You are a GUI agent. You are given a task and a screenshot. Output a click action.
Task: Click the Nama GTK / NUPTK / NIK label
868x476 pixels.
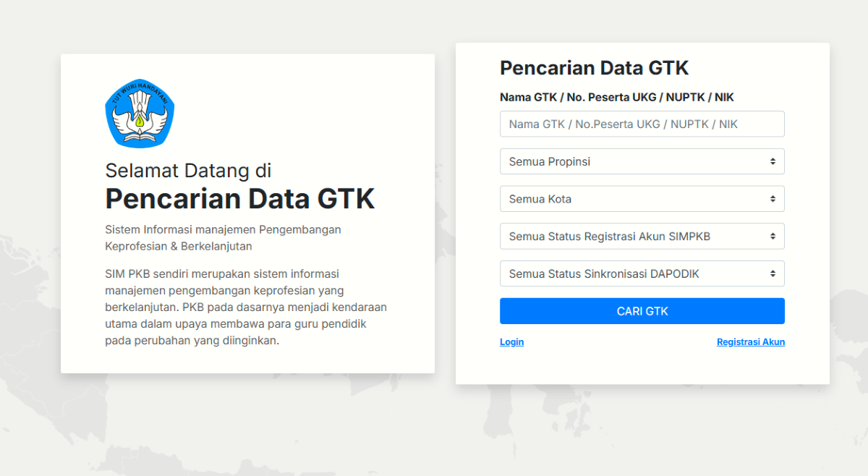coord(617,97)
